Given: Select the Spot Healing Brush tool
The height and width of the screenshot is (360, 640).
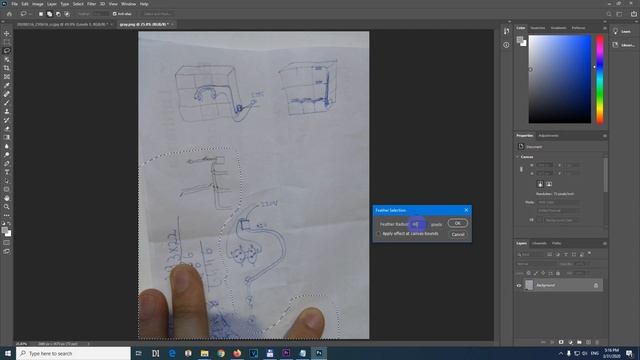Looking at the screenshot, I should point(7,94).
